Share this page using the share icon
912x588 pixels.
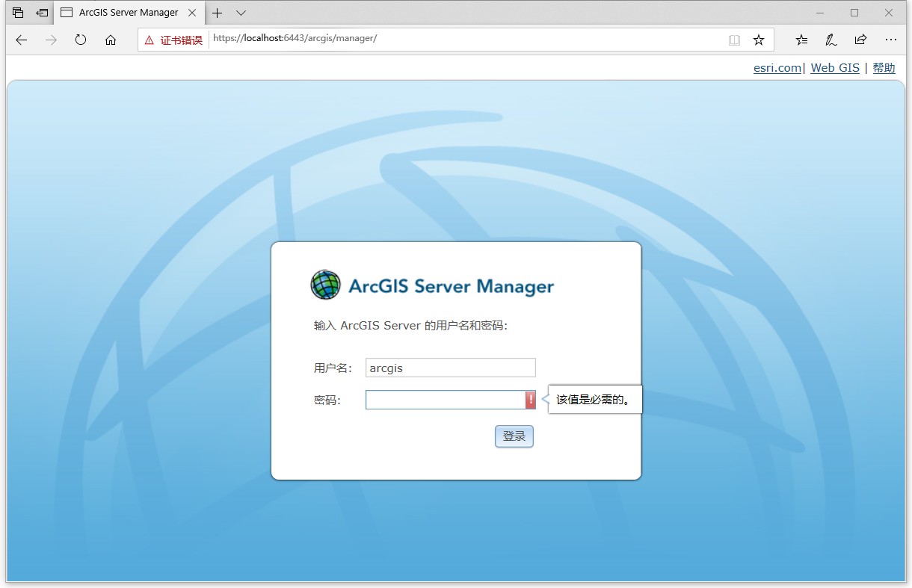coord(860,40)
